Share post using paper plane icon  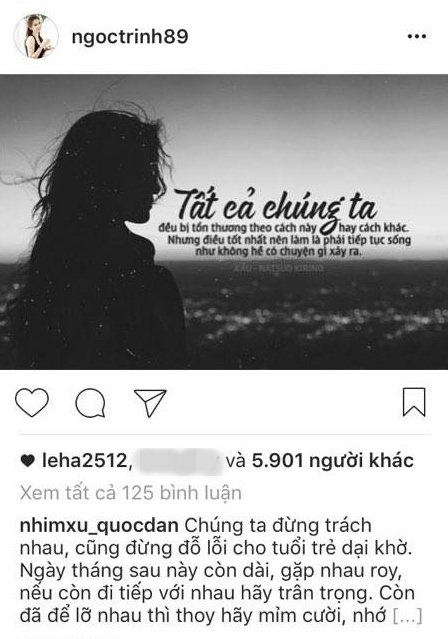150,403
